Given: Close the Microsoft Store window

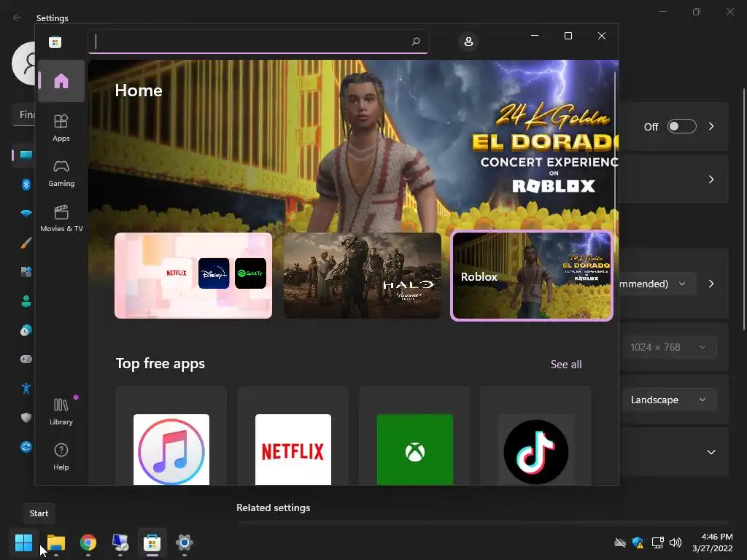Looking at the screenshot, I should click(602, 36).
